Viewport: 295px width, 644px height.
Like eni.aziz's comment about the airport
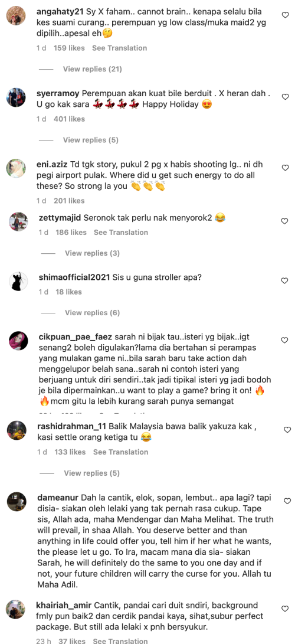285,168
